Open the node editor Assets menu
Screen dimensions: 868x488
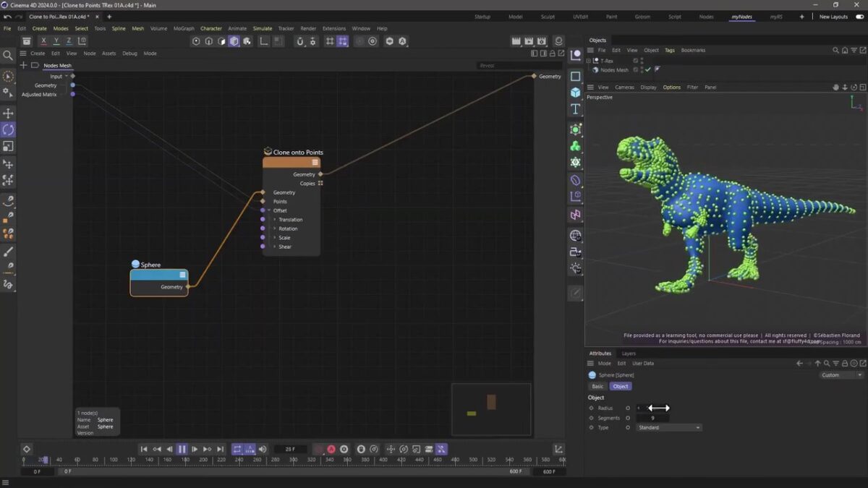(109, 53)
